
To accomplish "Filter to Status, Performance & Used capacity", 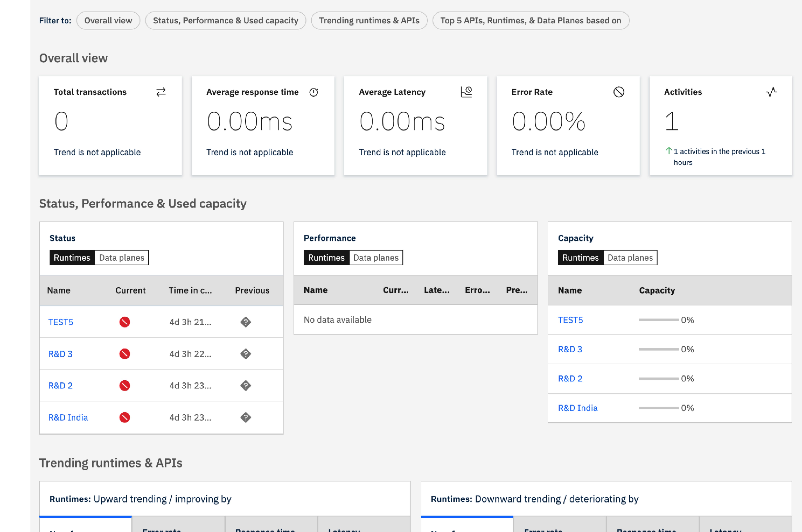I will (x=226, y=21).
